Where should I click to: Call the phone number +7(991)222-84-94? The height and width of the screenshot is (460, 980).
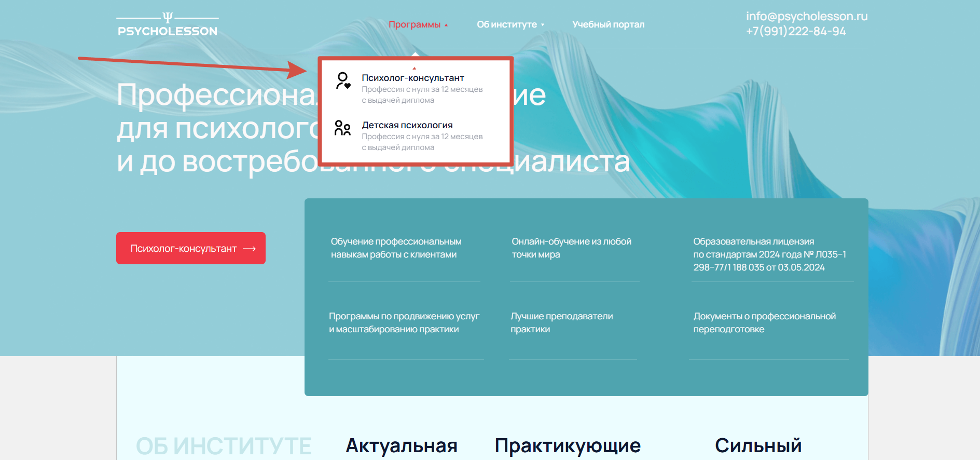click(x=796, y=32)
